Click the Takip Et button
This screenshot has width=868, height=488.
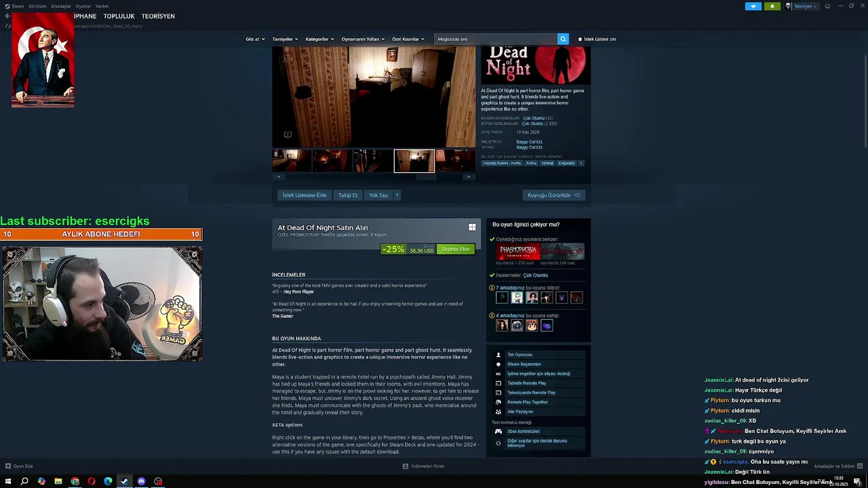click(348, 195)
